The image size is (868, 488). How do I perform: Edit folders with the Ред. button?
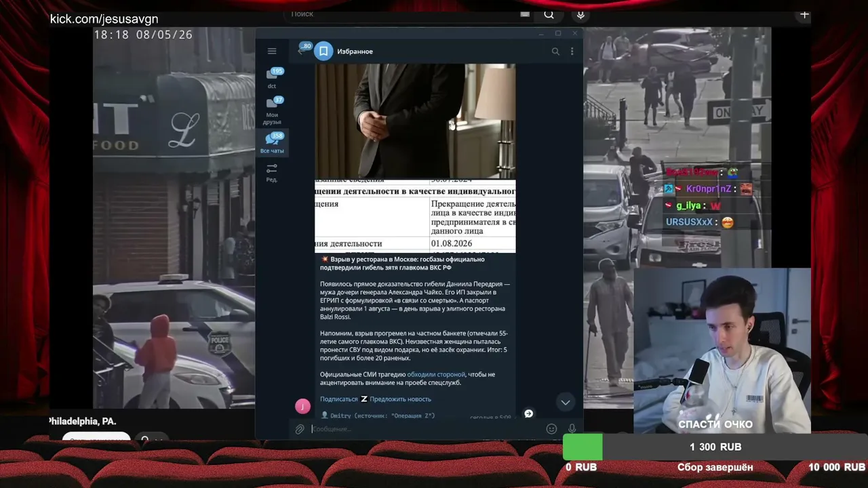272,173
